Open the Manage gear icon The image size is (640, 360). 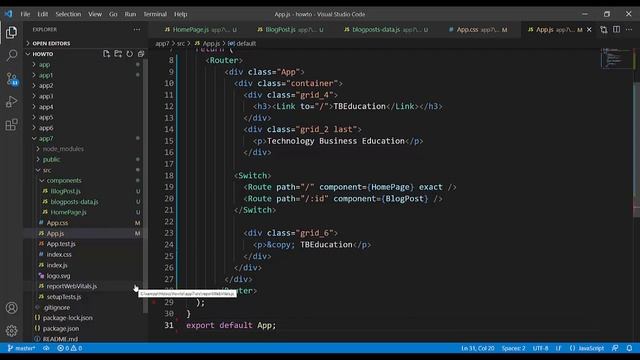(x=11, y=330)
